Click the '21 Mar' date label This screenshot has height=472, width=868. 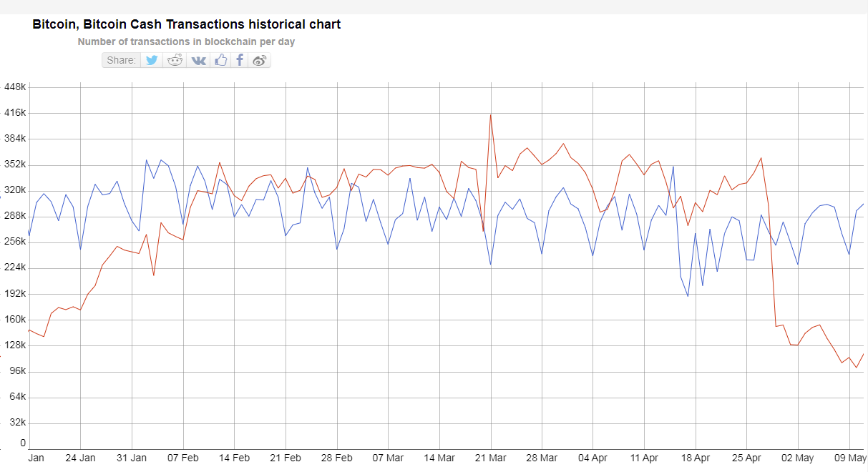pos(491,458)
